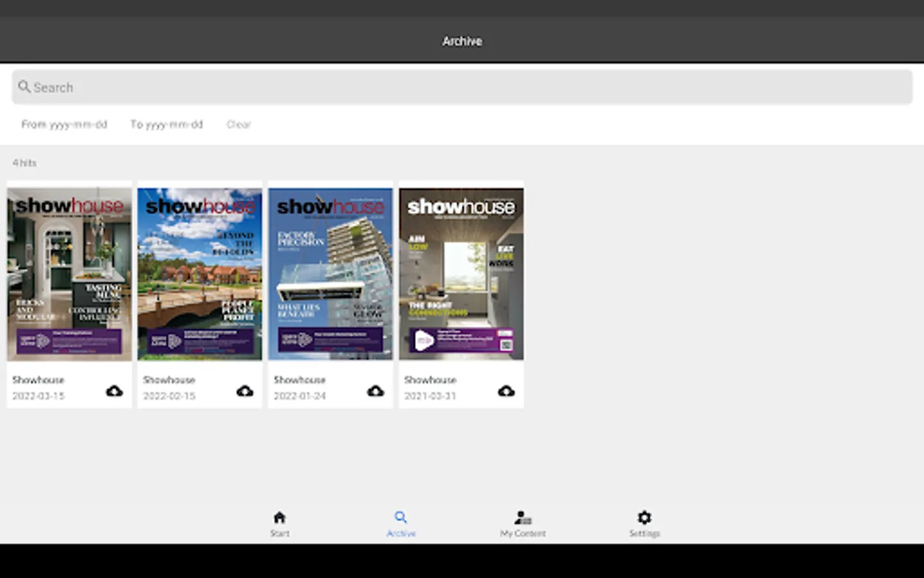The image size is (924, 578).
Task: Click the '4 hits' result count
Action: [x=24, y=162]
